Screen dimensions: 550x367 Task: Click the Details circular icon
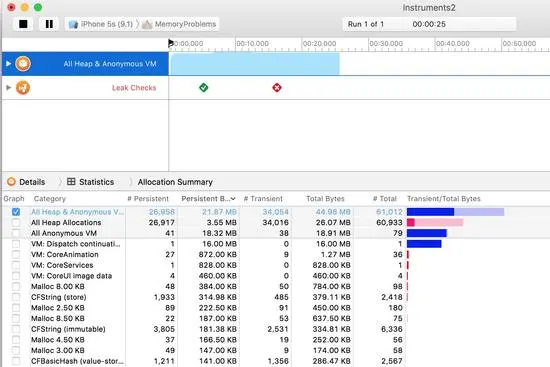11,181
